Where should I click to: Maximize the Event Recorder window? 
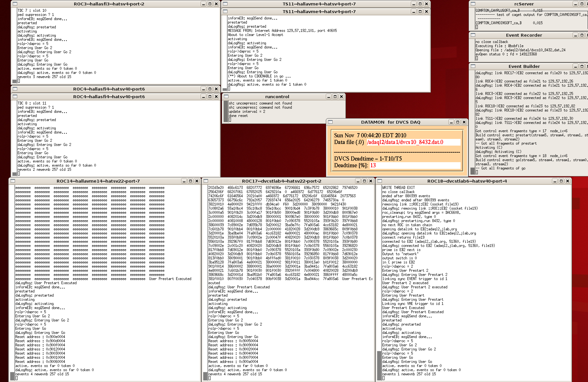point(582,35)
